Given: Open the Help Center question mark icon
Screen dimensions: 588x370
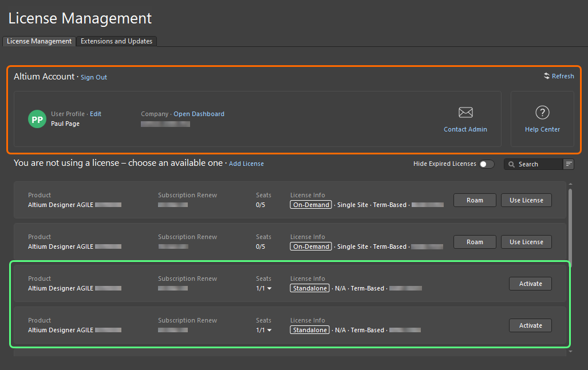Looking at the screenshot, I should coord(542,112).
